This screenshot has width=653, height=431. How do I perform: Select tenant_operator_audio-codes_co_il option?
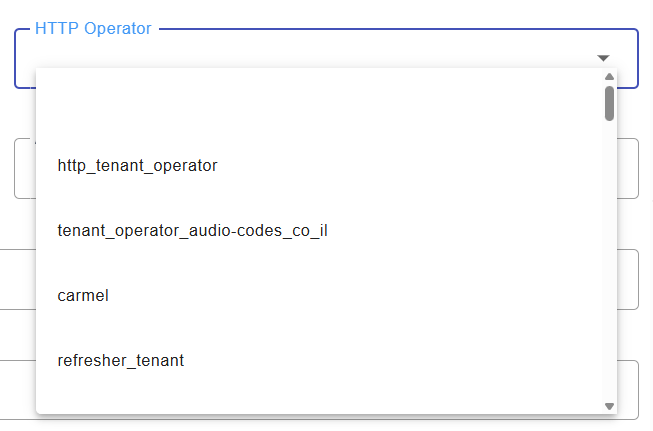click(x=193, y=231)
